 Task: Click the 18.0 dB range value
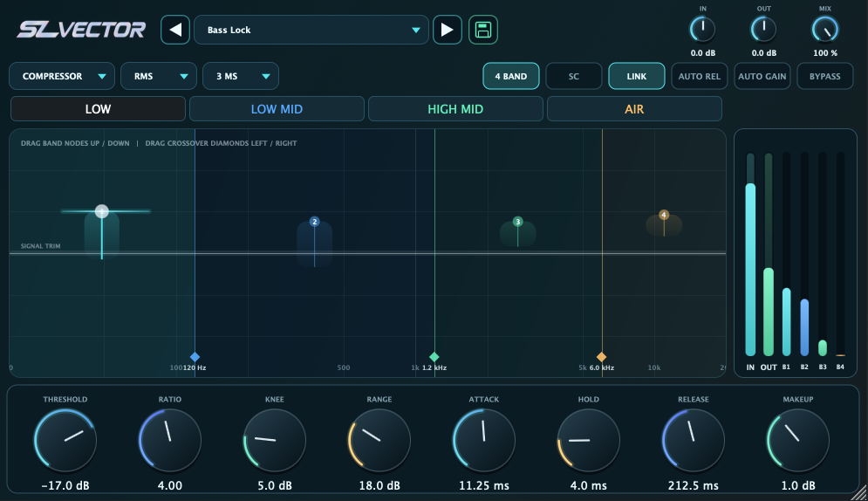pos(379,485)
